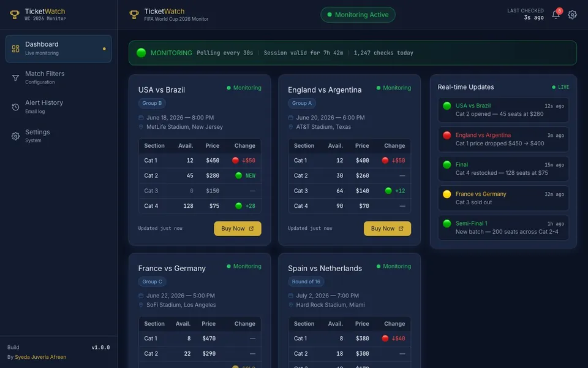The image size is (588, 368).
Task: Click the calendar icon for June 18, 2026
Action: tap(141, 118)
